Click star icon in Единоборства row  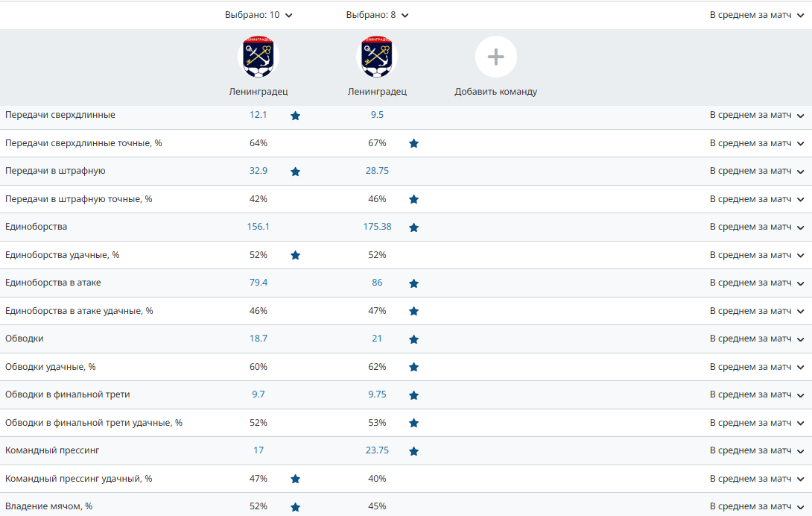(x=413, y=227)
